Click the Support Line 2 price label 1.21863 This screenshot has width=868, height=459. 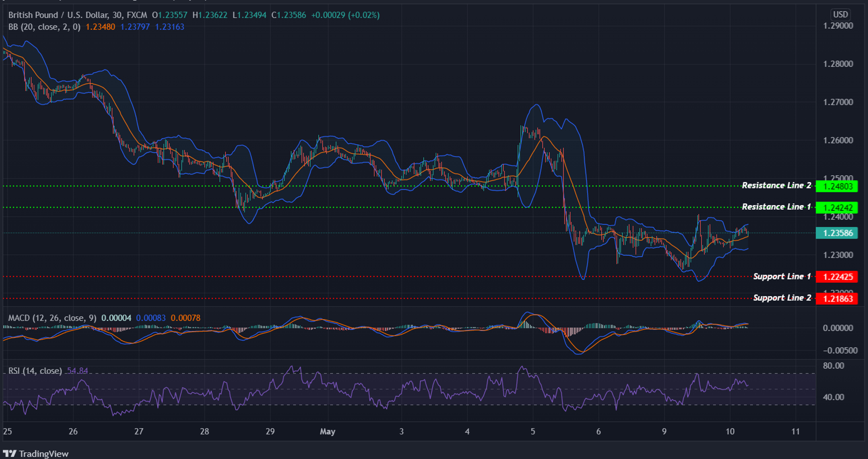(836, 298)
